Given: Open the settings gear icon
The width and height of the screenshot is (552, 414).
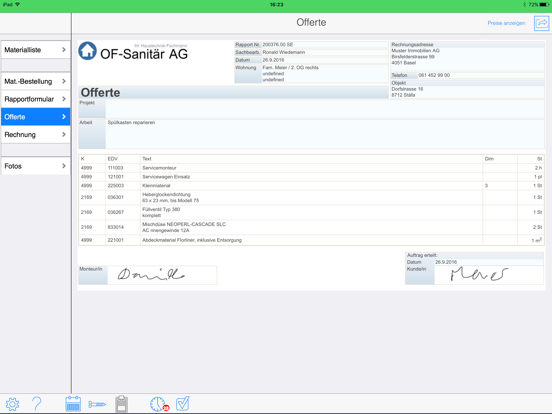Looking at the screenshot, I should coord(12,404).
